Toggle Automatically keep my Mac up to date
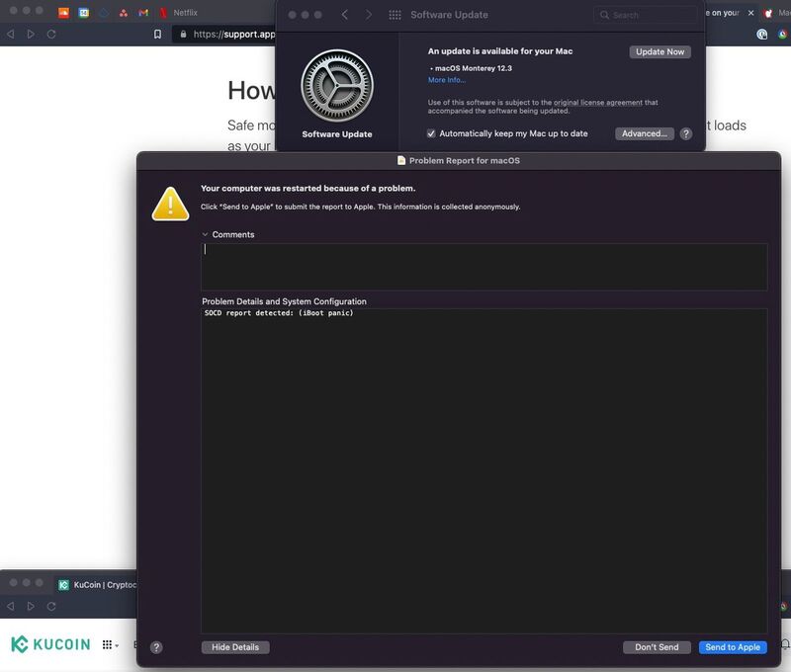 point(431,133)
